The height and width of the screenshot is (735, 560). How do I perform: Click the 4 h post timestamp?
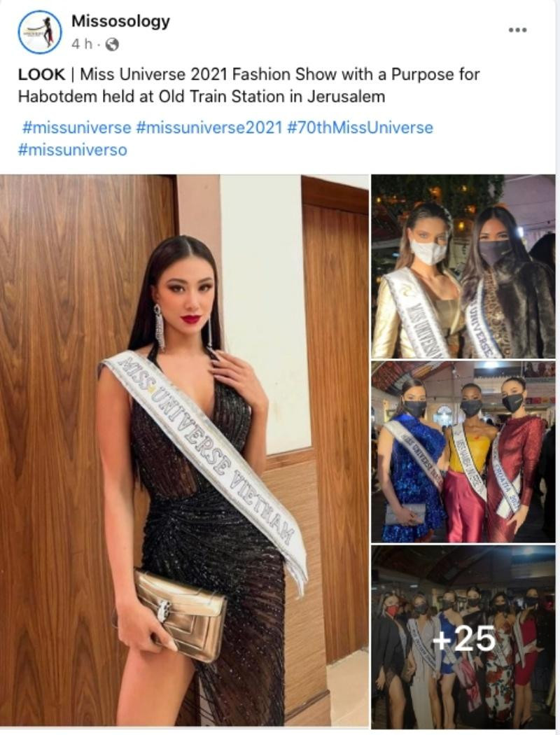coord(82,44)
